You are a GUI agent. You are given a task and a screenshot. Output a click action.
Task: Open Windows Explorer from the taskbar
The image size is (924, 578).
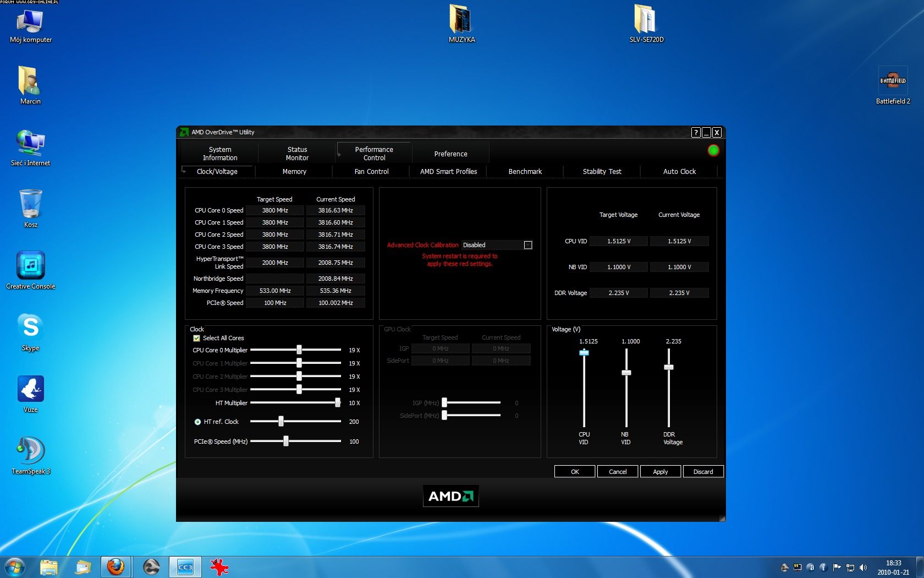coord(48,567)
